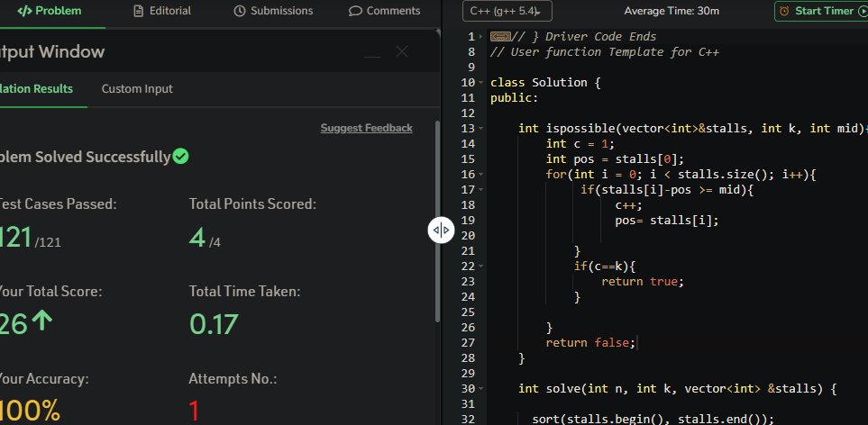
Task: Open the Comments tab
Action: 385,11
